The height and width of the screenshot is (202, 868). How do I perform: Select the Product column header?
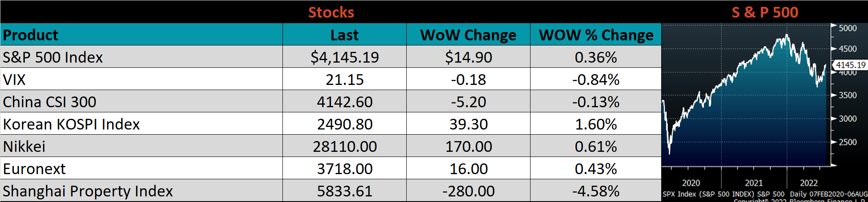(x=31, y=35)
